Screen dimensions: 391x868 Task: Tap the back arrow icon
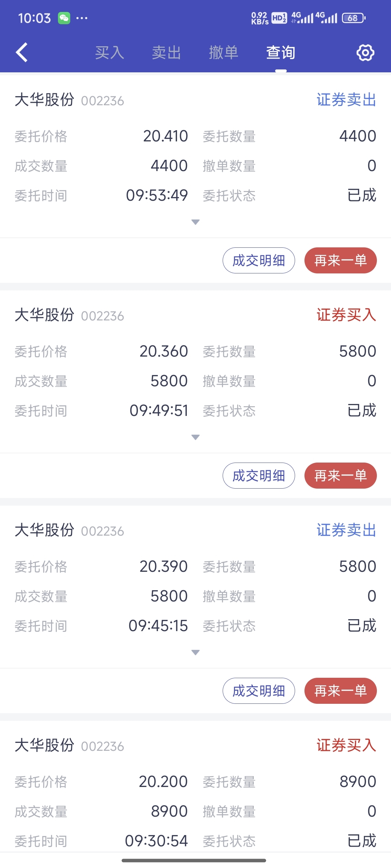point(22,52)
